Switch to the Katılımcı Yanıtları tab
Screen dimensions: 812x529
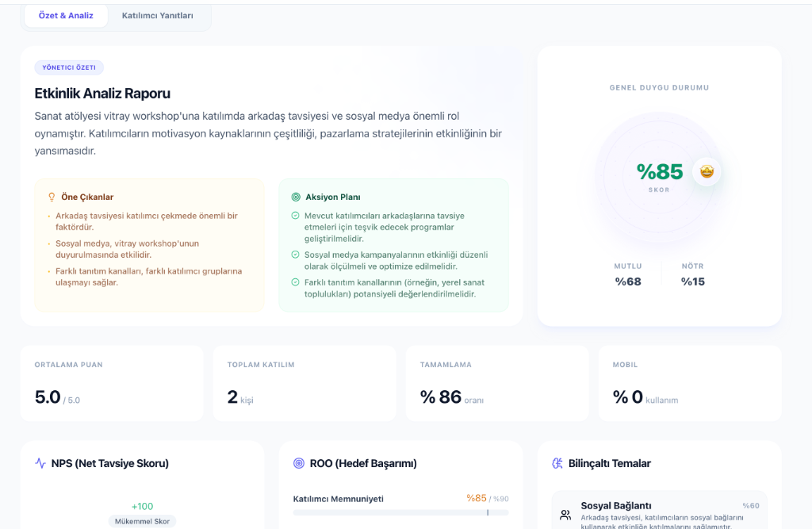[158, 15]
